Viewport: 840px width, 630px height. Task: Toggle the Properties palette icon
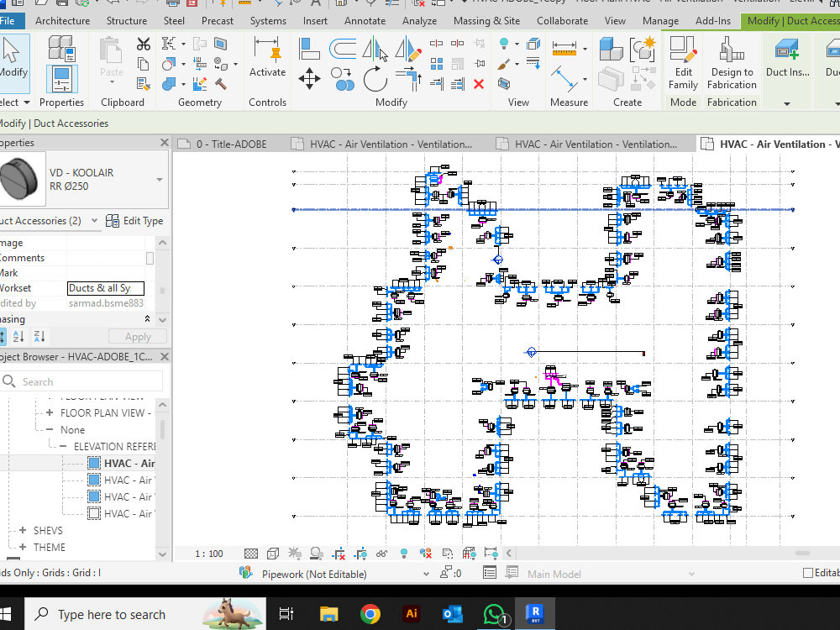[61, 79]
